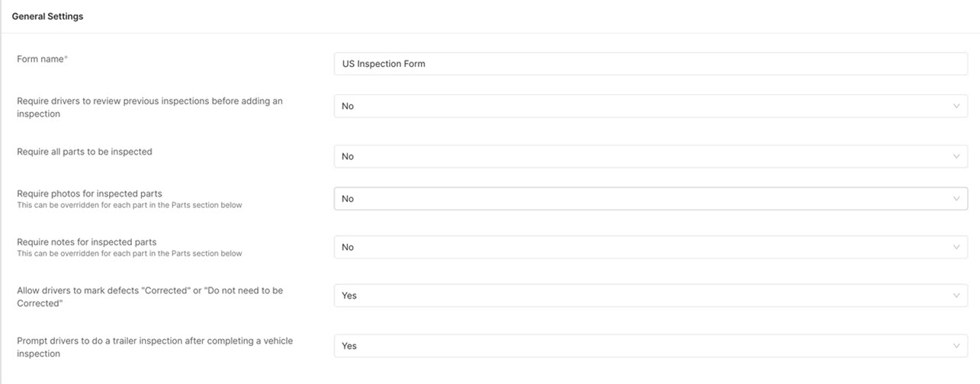
Task: Open the Require all parts inspected dropdown
Action: point(651,156)
